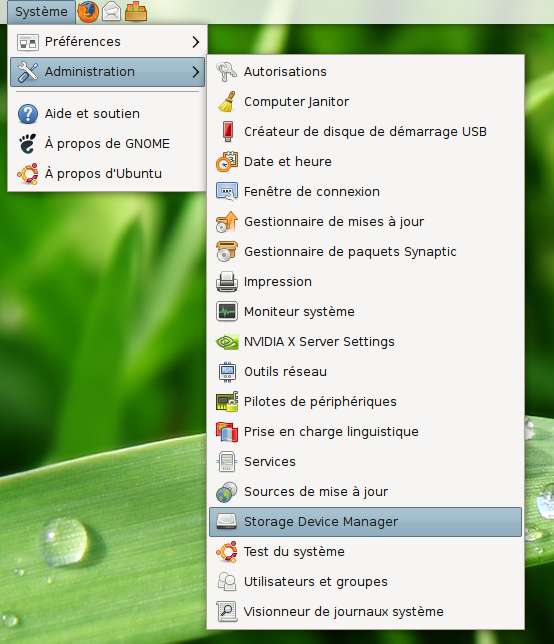Viewport: 554px width, 644px height.
Task: Choose À propos de GNOME
Action: pos(107,144)
